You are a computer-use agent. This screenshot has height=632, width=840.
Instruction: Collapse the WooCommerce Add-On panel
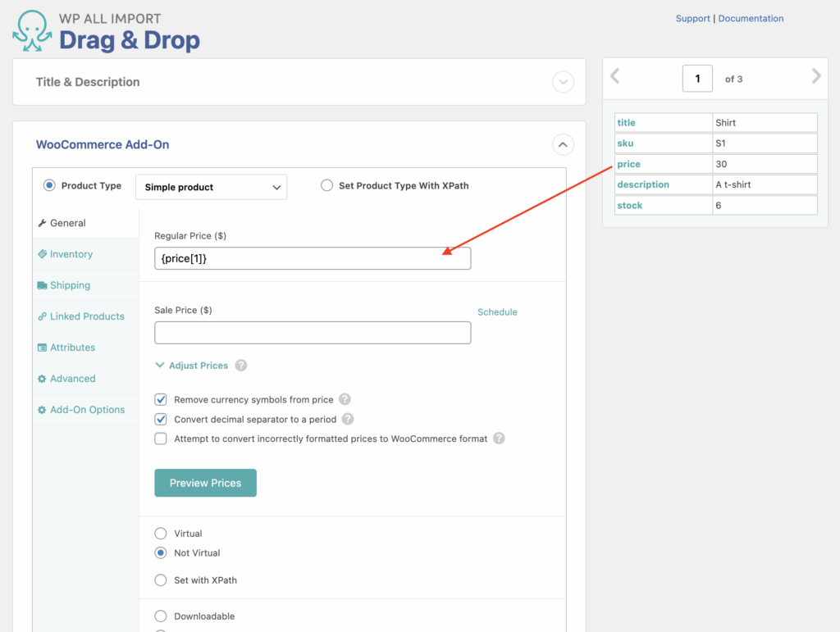[x=563, y=144]
